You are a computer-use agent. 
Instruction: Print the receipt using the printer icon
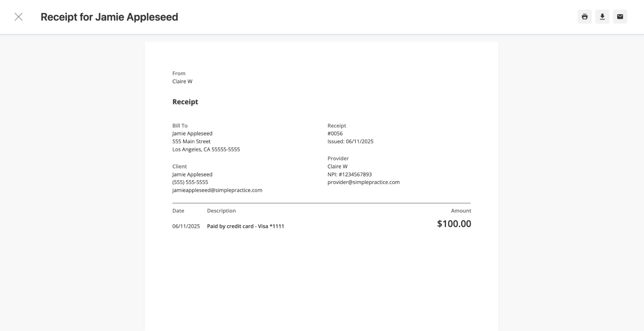[x=584, y=17]
